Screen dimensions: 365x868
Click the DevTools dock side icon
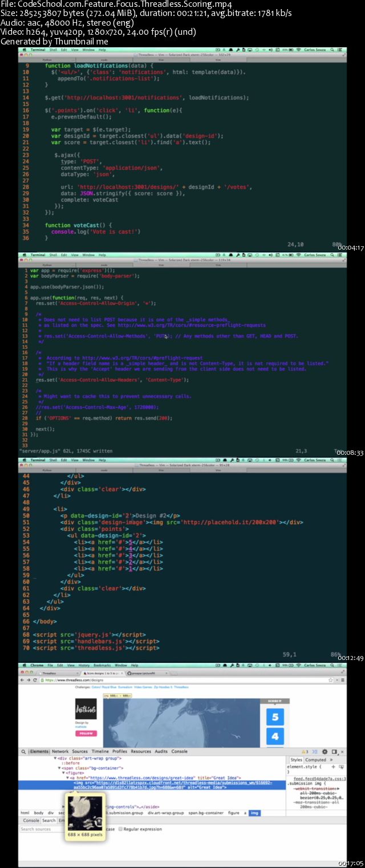point(334,752)
